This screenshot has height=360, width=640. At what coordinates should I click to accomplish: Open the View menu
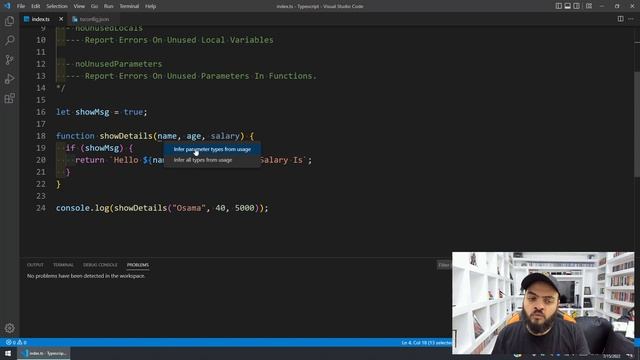[x=79, y=6]
